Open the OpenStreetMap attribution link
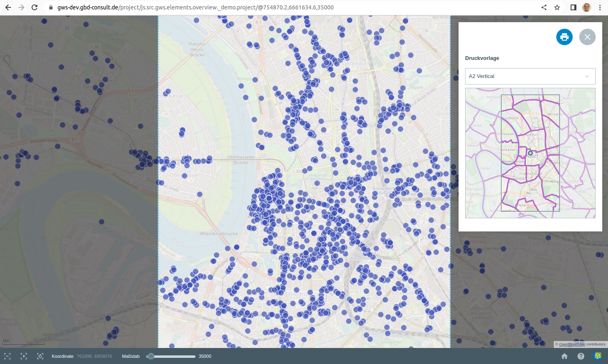The height and width of the screenshot is (364, 608). (571, 344)
